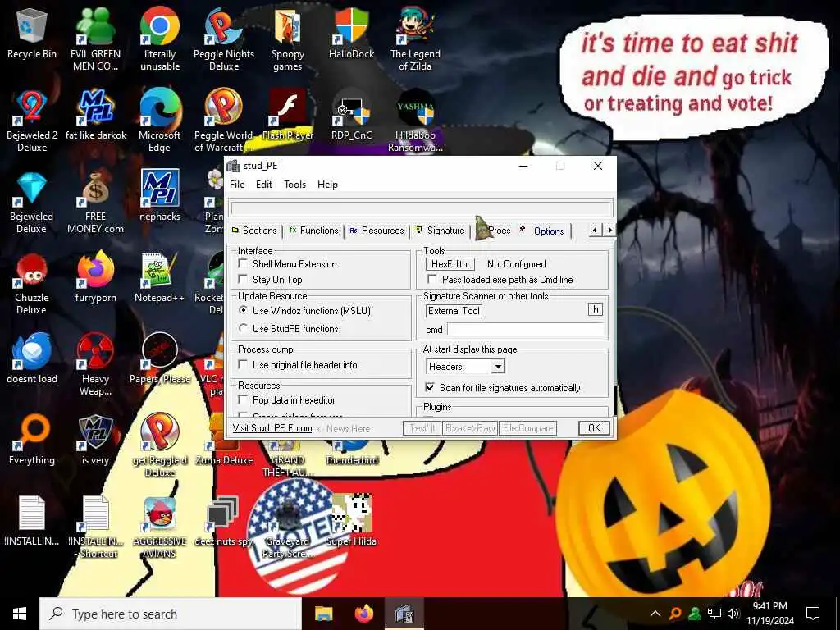Open Chuzzle Deluxe icon
The width and height of the screenshot is (840, 630).
(32, 283)
